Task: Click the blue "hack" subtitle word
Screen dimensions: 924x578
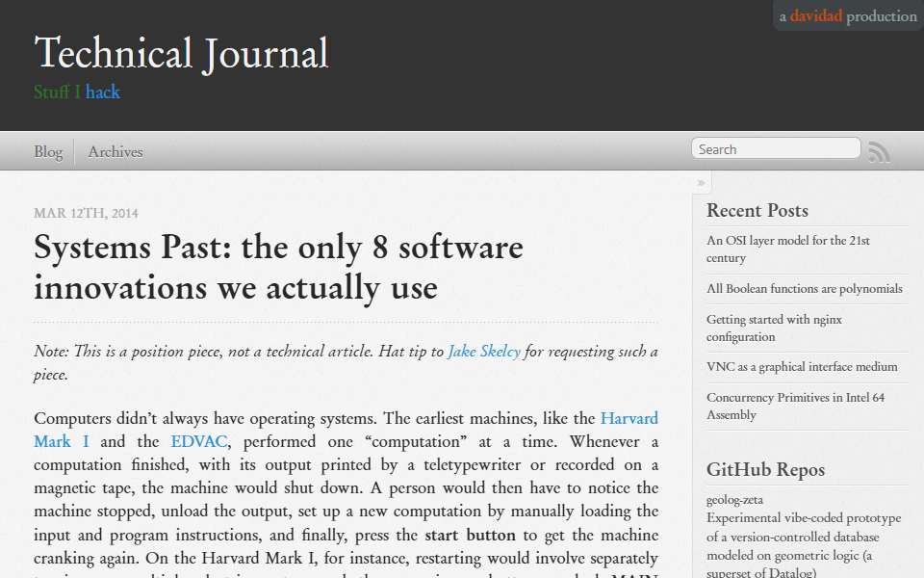Action: coord(103,92)
